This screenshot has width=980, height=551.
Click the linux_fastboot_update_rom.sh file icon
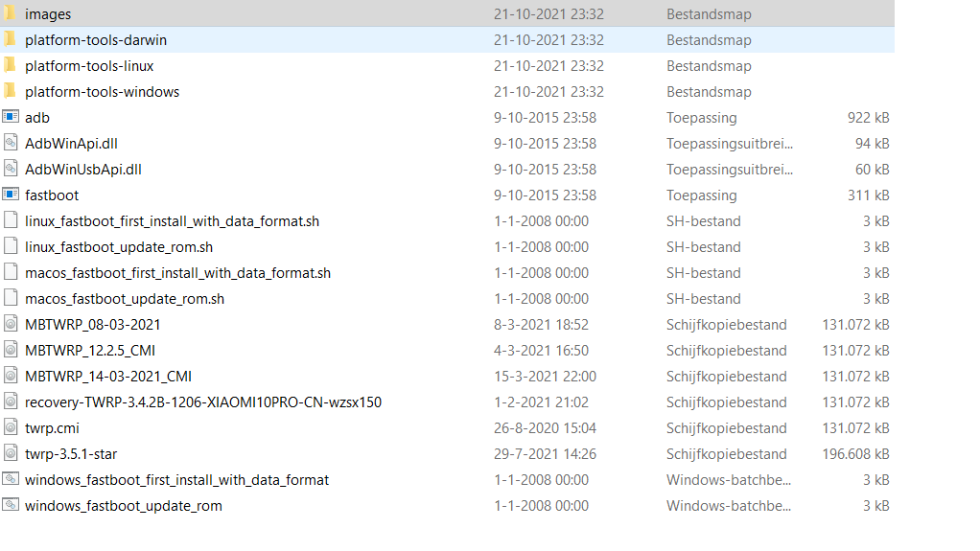(x=11, y=246)
